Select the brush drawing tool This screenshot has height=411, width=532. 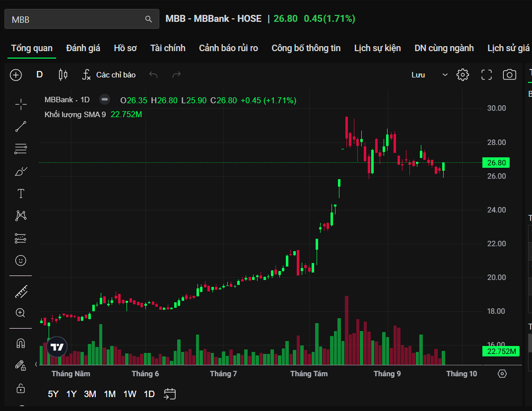[21, 171]
